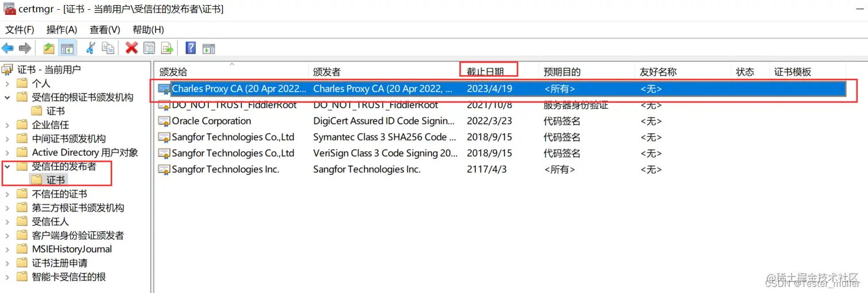Click the 企业信任 folder icon

pos(22,124)
